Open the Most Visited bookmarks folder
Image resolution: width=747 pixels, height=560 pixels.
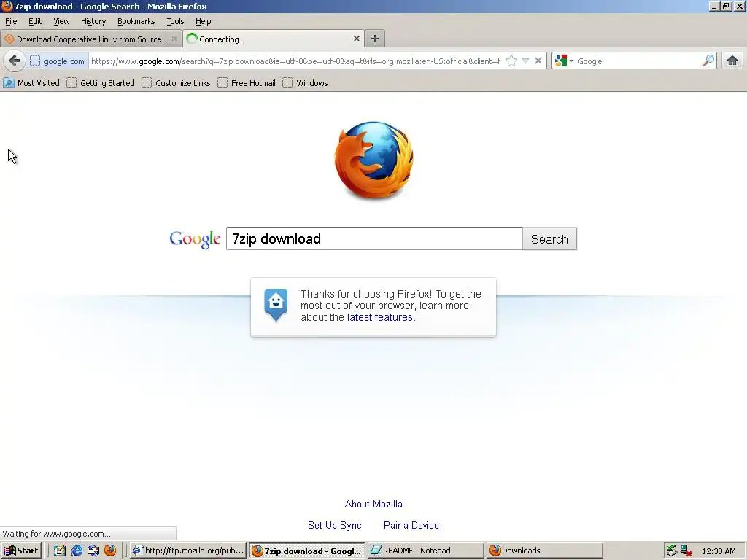(31, 83)
